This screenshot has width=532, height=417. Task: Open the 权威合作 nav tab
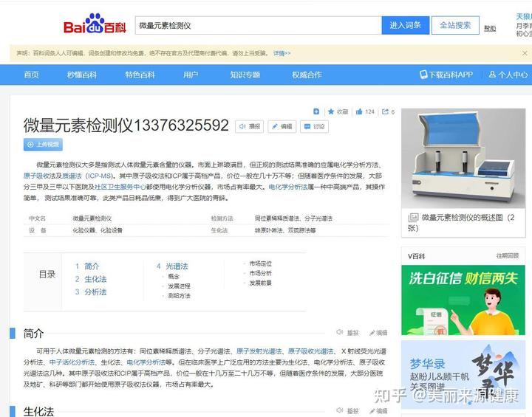(307, 75)
